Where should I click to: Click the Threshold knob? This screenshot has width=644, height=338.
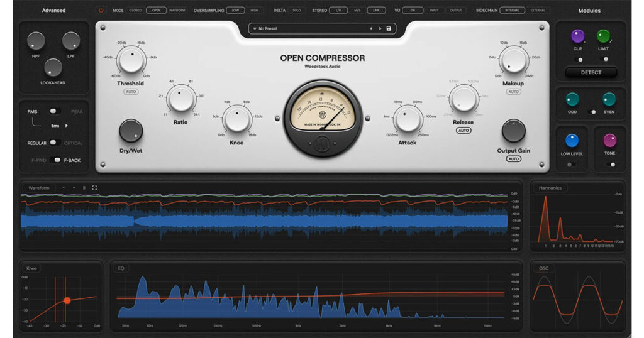coord(131,60)
